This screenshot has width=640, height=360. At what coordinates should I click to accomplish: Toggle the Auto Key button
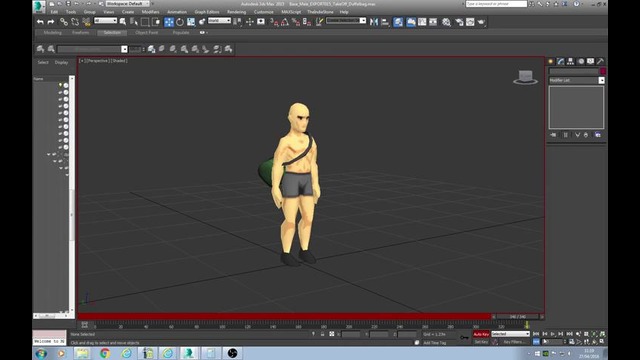(481, 334)
